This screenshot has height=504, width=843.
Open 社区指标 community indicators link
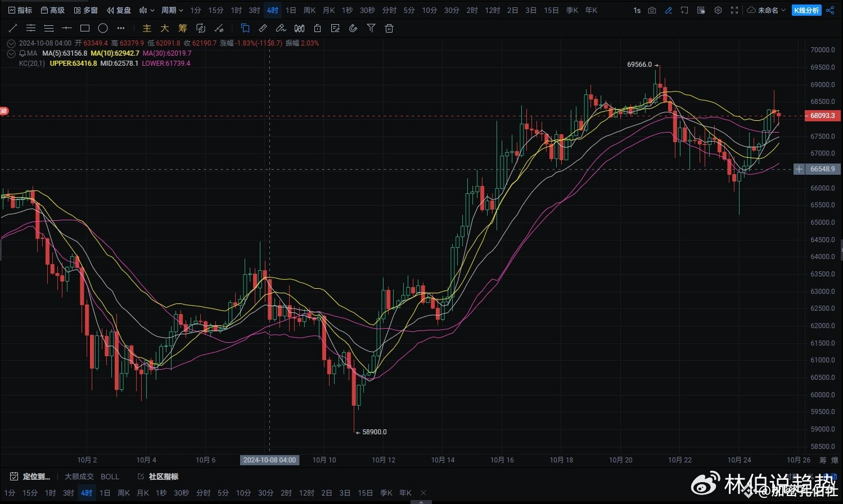pyautogui.click(x=163, y=476)
